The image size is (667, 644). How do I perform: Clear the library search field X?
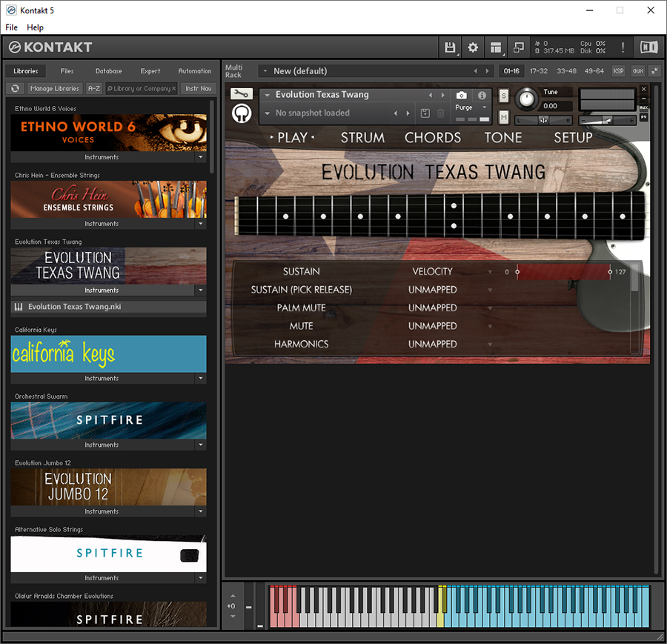(173, 88)
